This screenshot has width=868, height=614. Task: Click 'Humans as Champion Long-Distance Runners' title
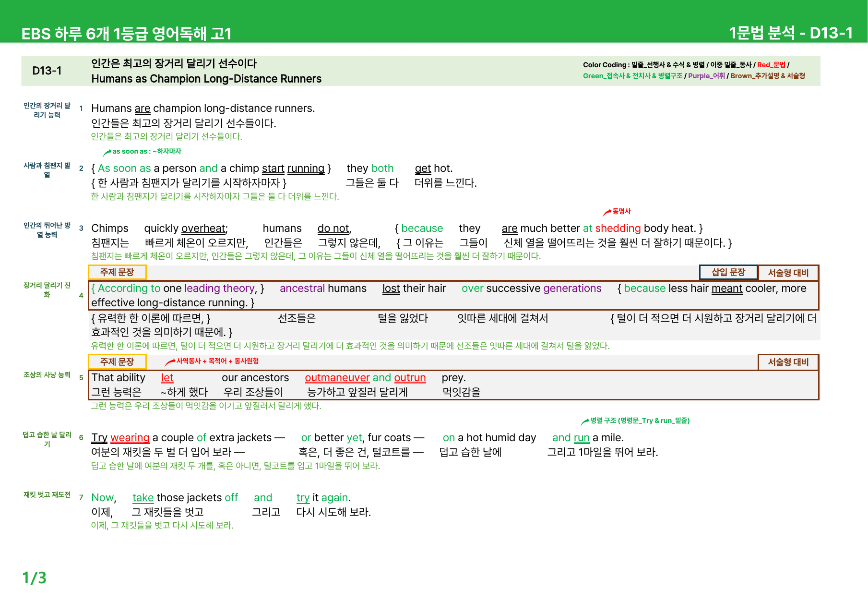coord(206,79)
